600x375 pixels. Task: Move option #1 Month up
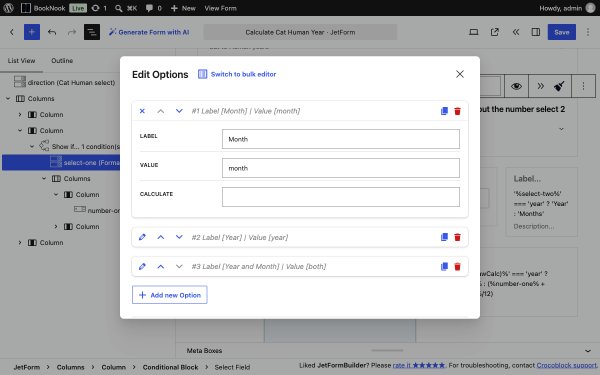(161, 111)
